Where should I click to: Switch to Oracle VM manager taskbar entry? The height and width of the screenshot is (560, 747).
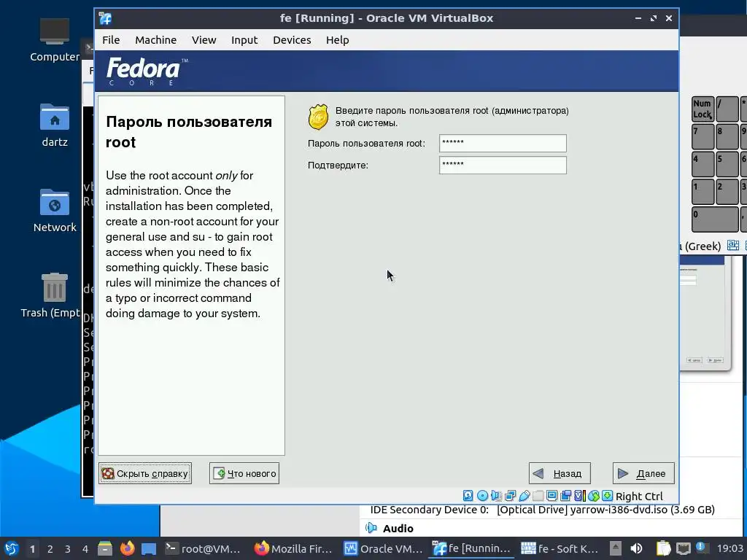[x=382, y=548]
